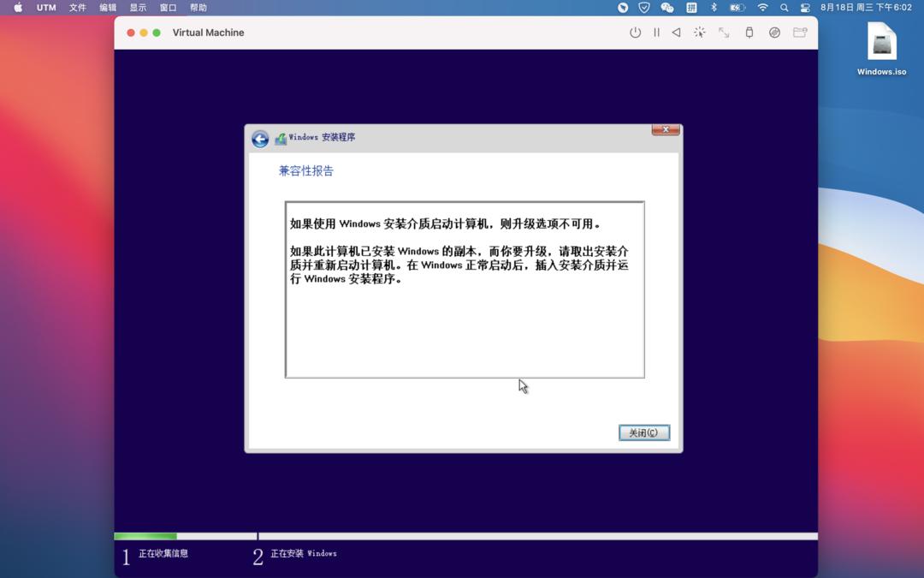
Task: Go back with the blue arrow button
Action: coord(260,139)
